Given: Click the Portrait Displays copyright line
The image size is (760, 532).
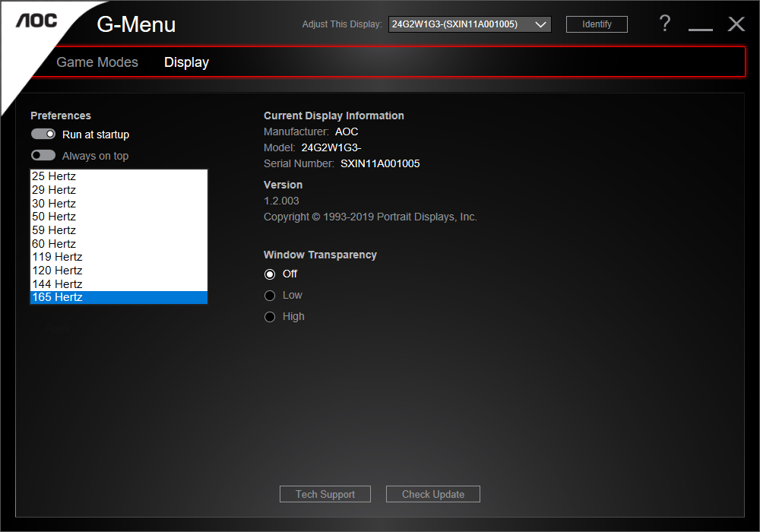Looking at the screenshot, I should click(370, 217).
